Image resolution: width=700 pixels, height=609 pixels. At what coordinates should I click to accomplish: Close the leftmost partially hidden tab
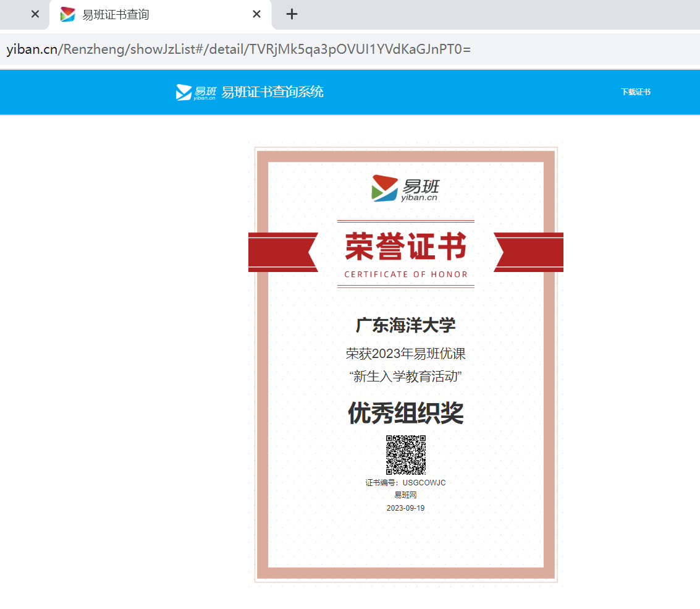[x=35, y=14]
